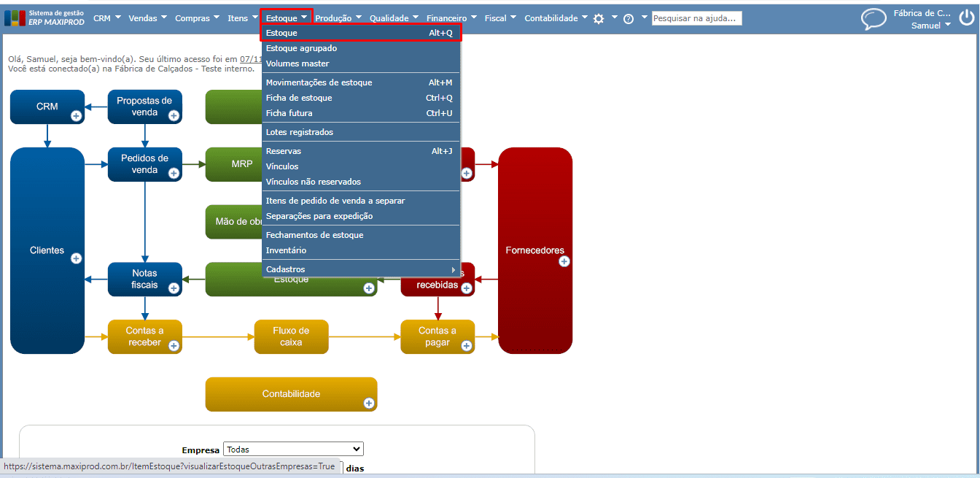Open the Empresa dropdown showing Todas
Image resolution: width=980 pixels, height=478 pixels.
[x=293, y=450]
